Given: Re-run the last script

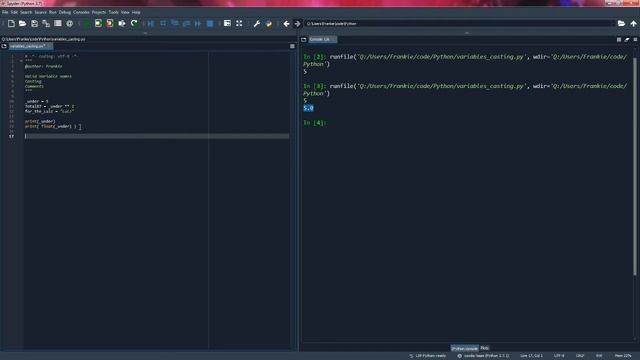Looking at the screenshot, I should 134,24.
